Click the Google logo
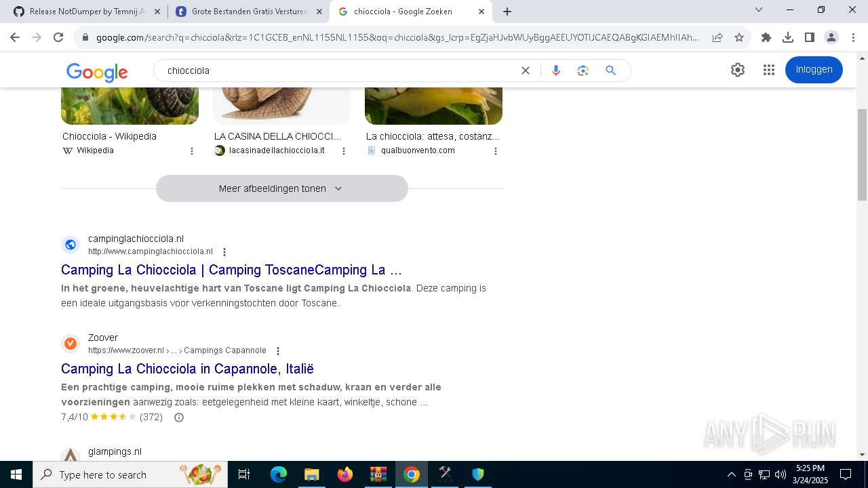This screenshot has height=488, width=868. [x=97, y=72]
